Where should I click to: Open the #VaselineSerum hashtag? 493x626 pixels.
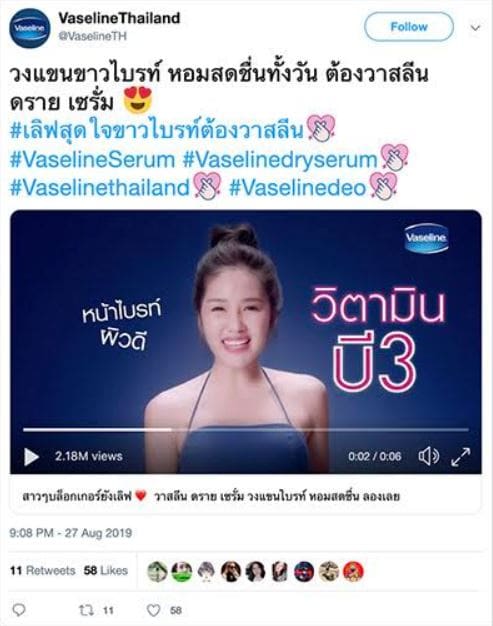tap(92, 159)
